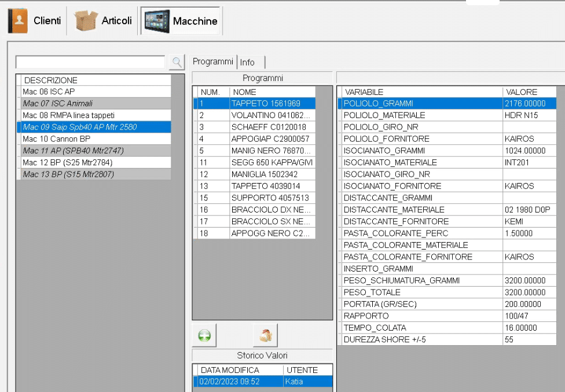Open the Clienti section
Image resolution: width=565 pixels, height=392 pixels.
pyautogui.click(x=35, y=21)
